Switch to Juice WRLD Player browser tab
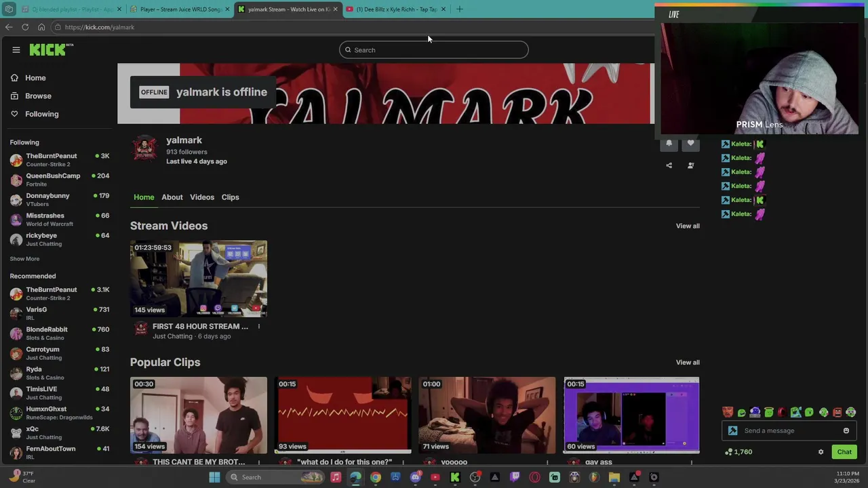 pos(179,9)
